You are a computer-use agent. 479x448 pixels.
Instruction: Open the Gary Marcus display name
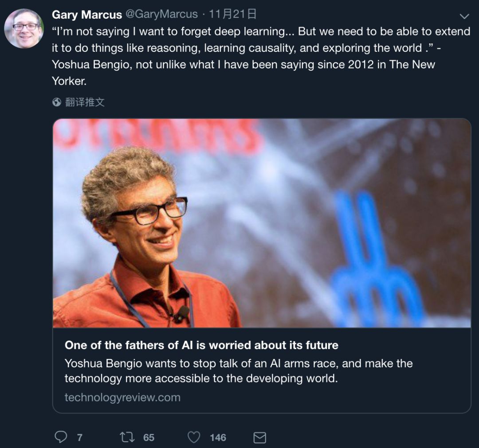[87, 15]
